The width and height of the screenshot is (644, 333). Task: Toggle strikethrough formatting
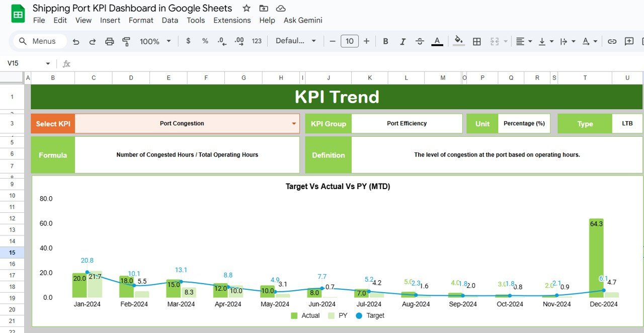pyautogui.click(x=420, y=41)
